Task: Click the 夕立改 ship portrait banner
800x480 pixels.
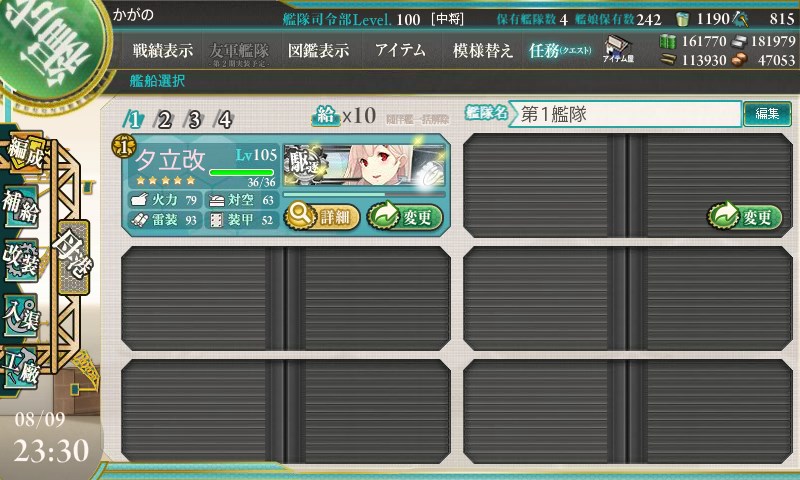Action: click(x=364, y=165)
